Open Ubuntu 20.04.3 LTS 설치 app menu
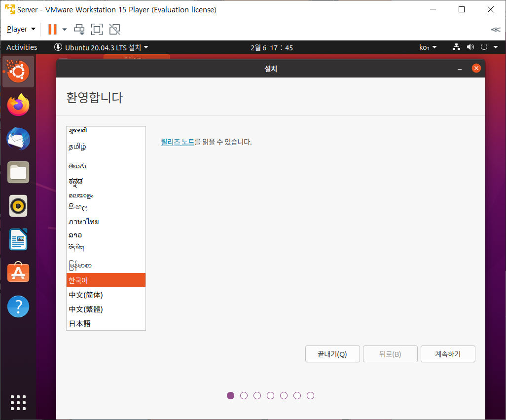The height and width of the screenshot is (420, 506). pyautogui.click(x=101, y=47)
